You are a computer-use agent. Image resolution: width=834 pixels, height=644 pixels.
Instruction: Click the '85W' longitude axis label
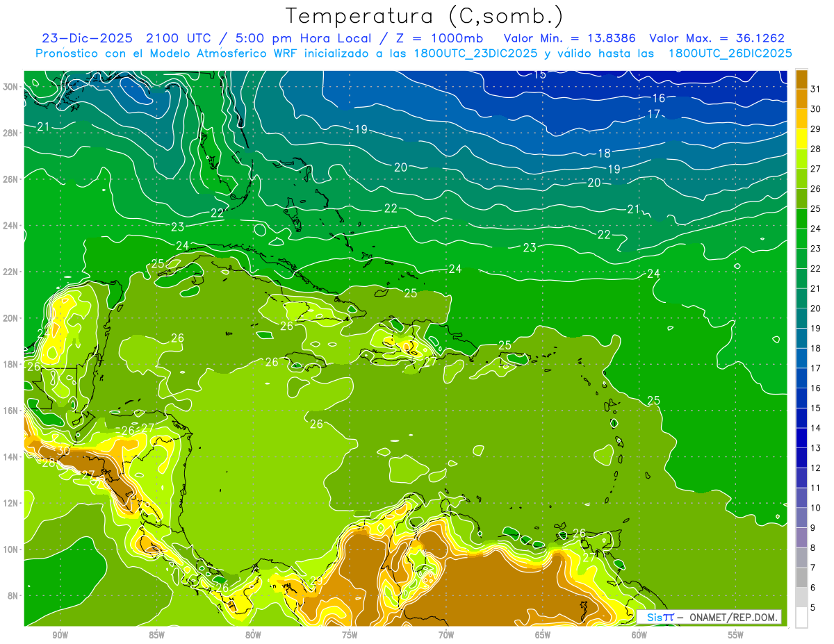pos(156,635)
